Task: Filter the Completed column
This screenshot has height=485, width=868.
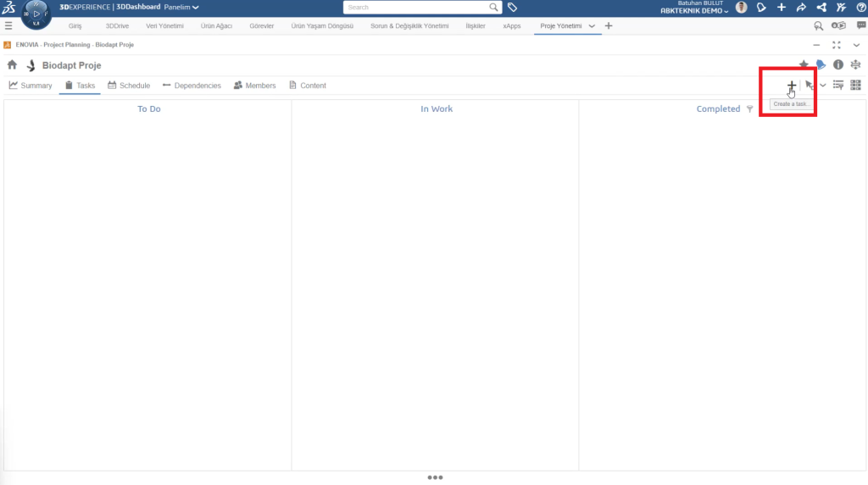Action: tap(749, 109)
